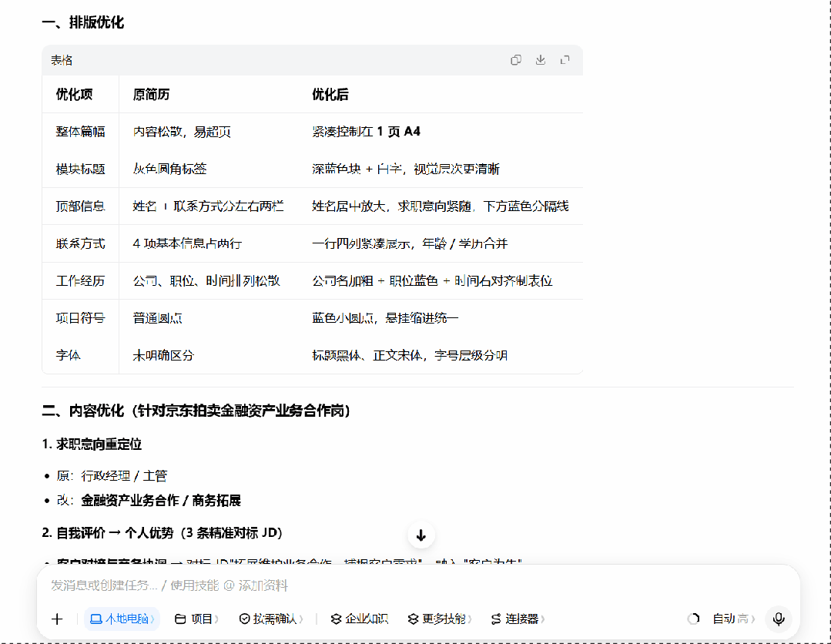The image size is (831, 644).
Task: Select the 整体篇幅 row cell
Action: coord(81,132)
